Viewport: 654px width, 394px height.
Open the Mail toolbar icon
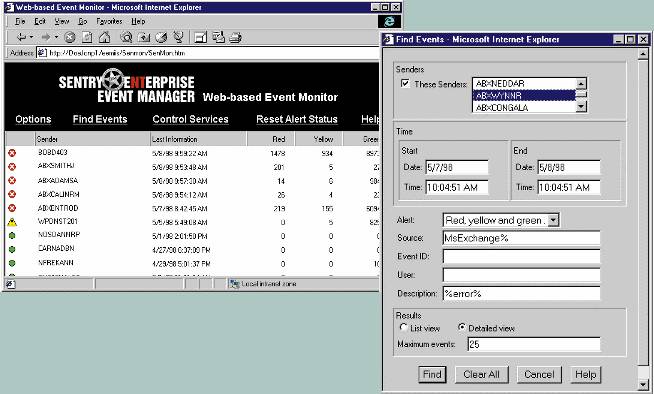click(218, 38)
